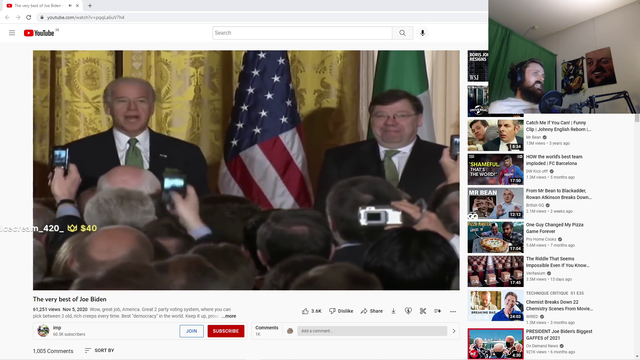Screen dimensions: 640x360
Task: Open the Boris Johnson Resigns WSJ thumbnail
Action: click(x=478, y=66)
